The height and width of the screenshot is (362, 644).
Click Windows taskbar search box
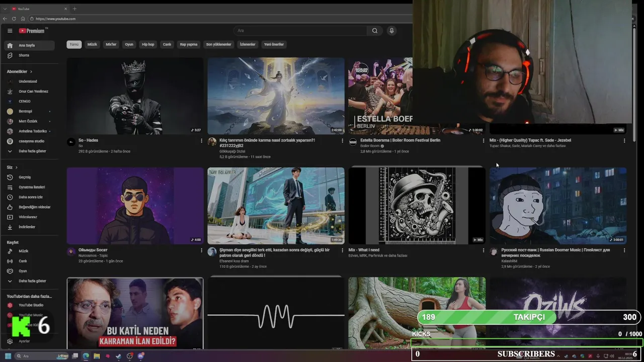pyautogui.click(x=42, y=356)
